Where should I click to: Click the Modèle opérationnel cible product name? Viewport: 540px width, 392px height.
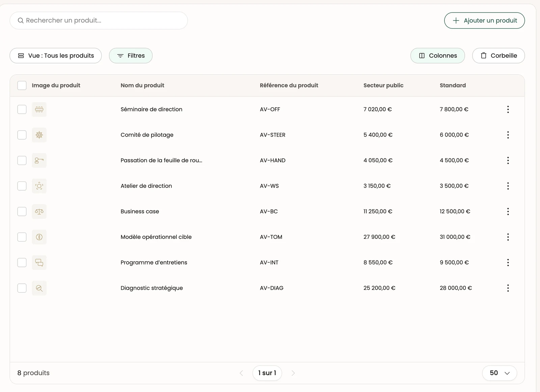pyautogui.click(x=156, y=237)
